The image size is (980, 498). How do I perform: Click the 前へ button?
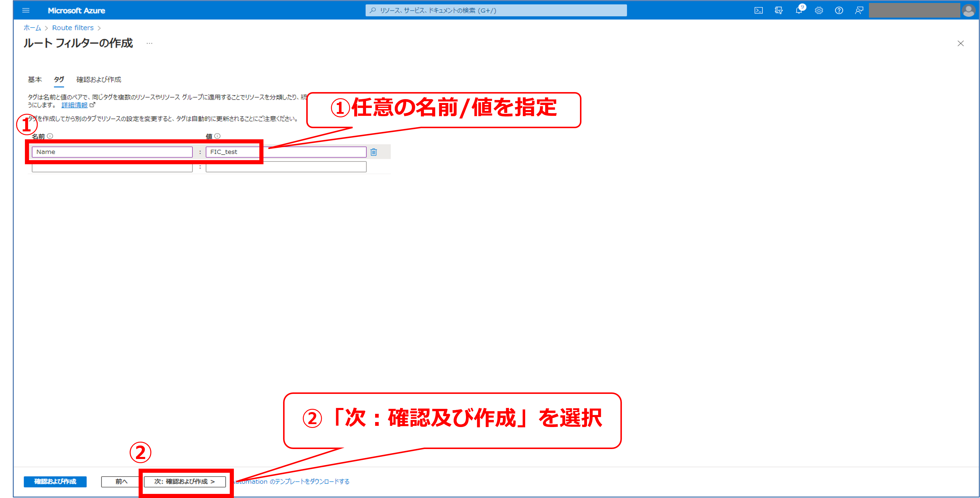pyautogui.click(x=121, y=481)
